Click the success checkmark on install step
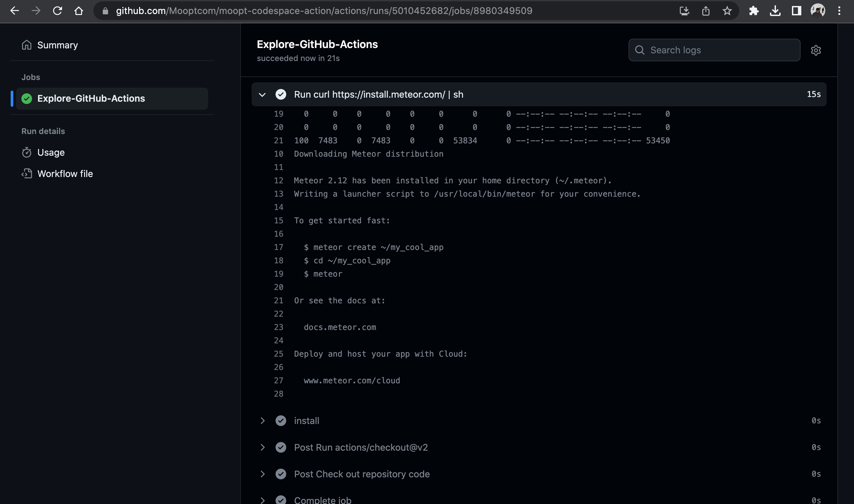The height and width of the screenshot is (504, 854). tap(281, 420)
